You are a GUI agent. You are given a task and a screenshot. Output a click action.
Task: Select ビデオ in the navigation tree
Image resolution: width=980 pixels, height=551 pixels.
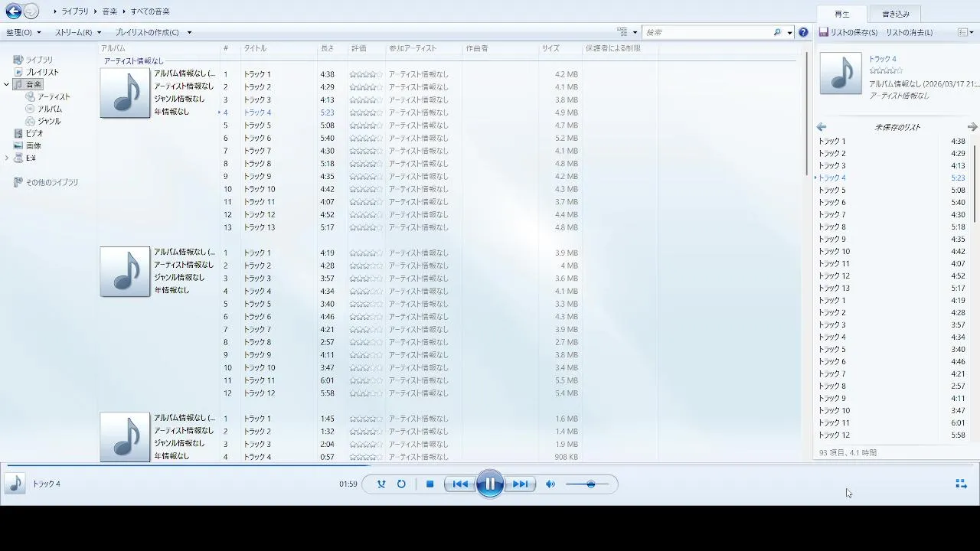tap(34, 133)
